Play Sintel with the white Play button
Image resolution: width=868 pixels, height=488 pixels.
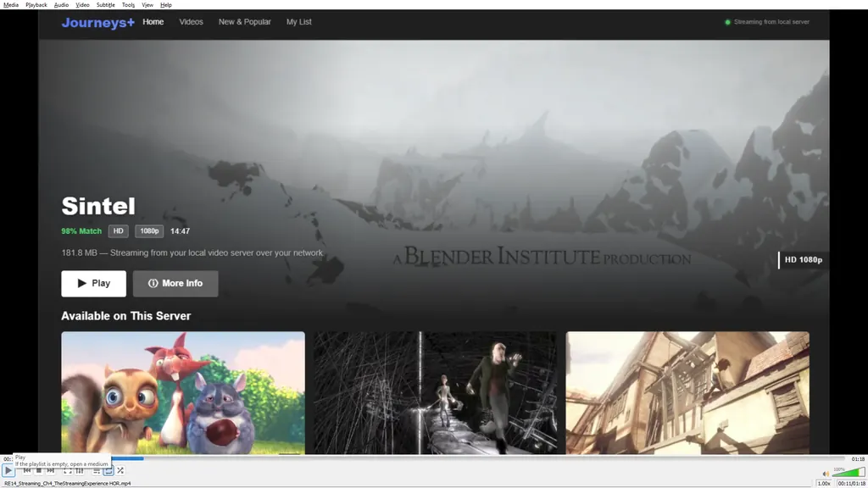tap(93, 283)
